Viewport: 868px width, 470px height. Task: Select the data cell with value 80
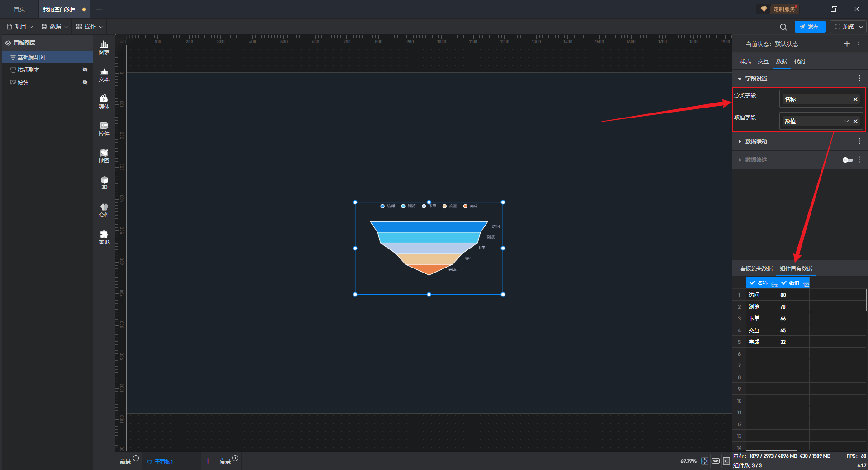[793, 295]
